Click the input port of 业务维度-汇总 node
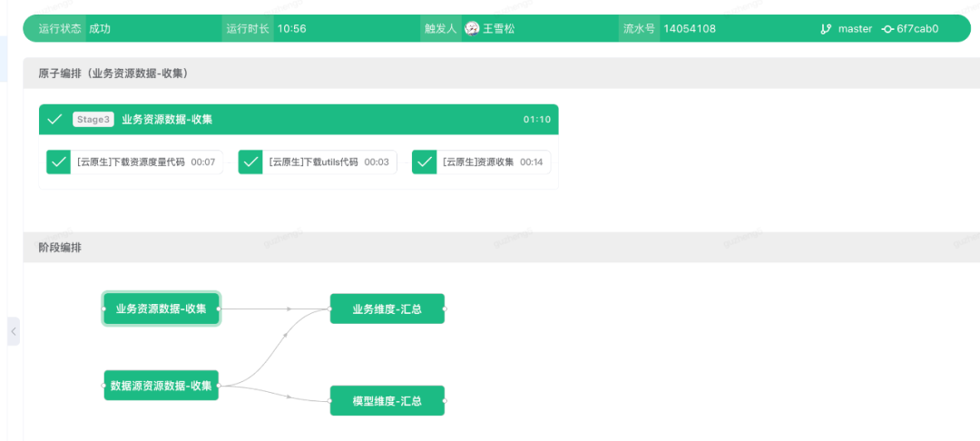The width and height of the screenshot is (980, 441). pos(330,309)
